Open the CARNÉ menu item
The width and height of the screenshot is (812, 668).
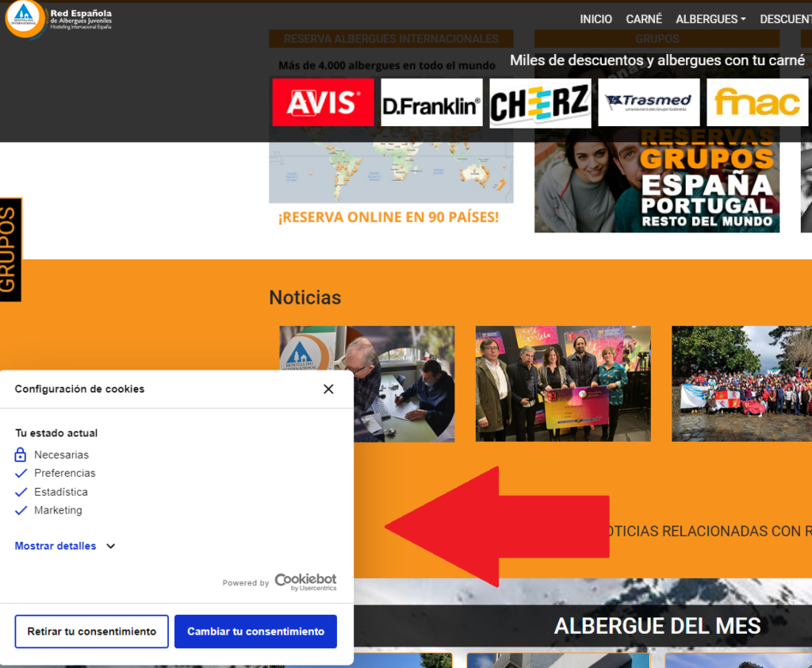644,19
